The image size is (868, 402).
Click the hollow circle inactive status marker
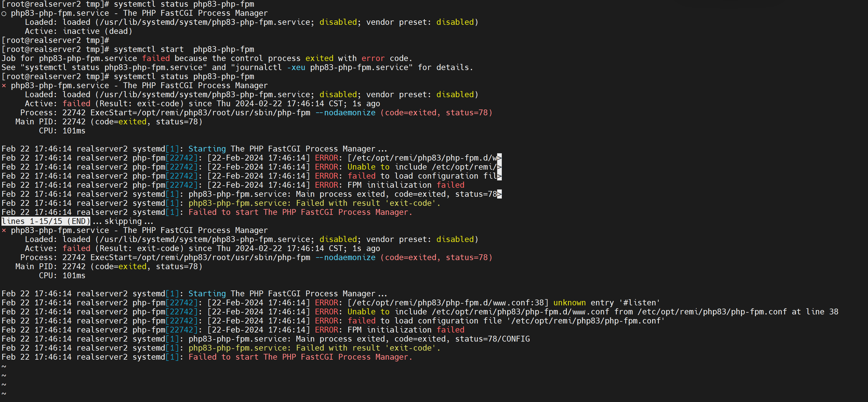(4, 13)
